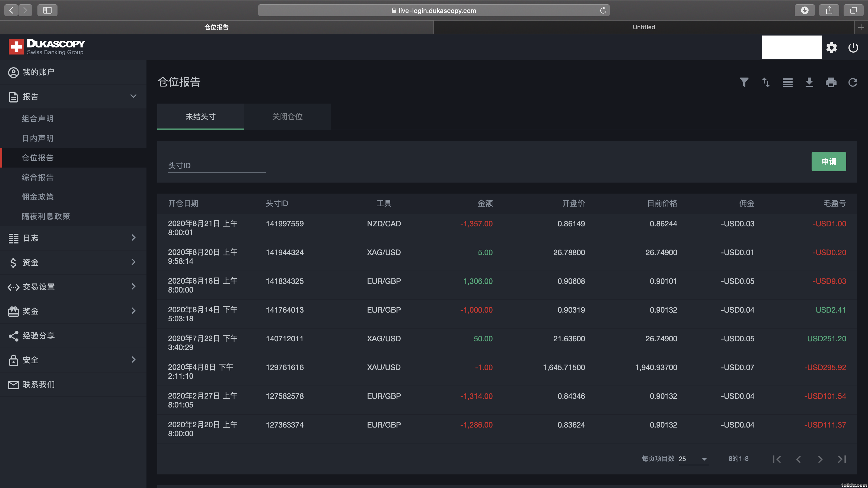Open the settings gear icon
Viewport: 868px width, 488px height.
coord(831,47)
